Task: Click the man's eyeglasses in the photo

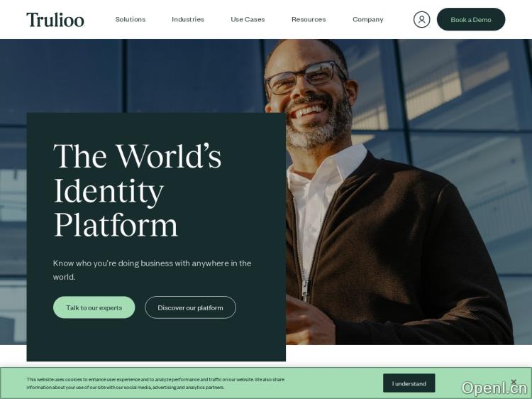Action: coord(305,77)
